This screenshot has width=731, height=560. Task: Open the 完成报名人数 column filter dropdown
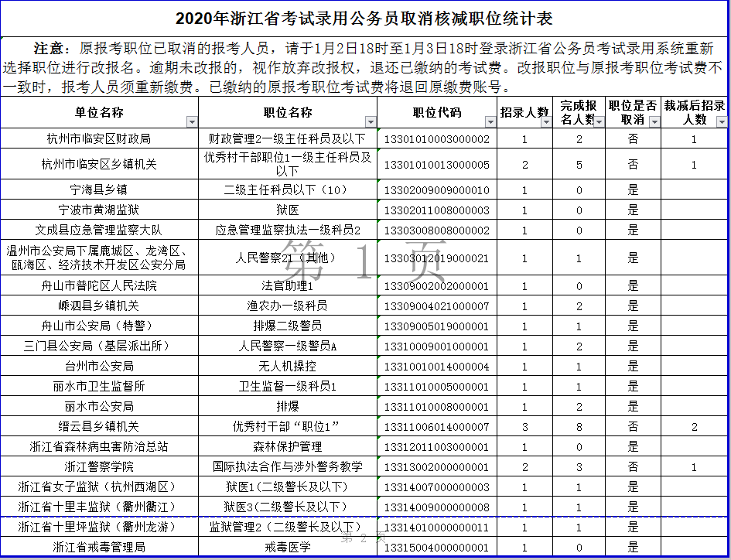click(599, 122)
